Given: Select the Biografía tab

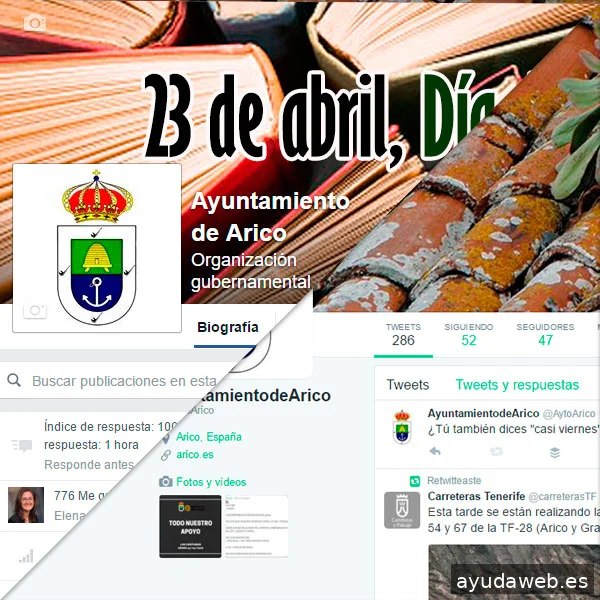Looking at the screenshot, I should point(228,328).
